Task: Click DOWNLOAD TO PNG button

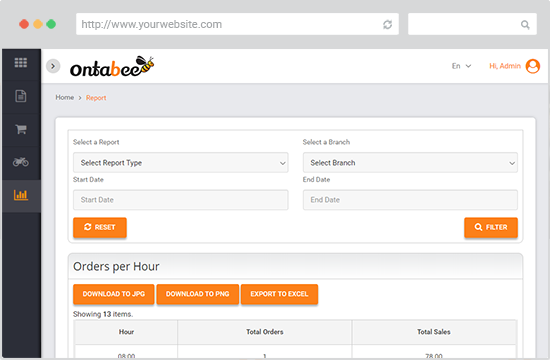Action: tap(197, 294)
